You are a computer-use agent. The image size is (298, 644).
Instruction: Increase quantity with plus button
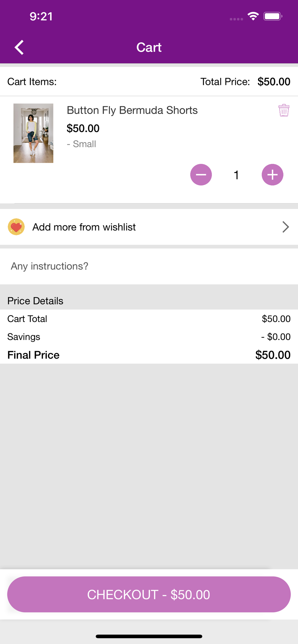pyautogui.click(x=273, y=175)
